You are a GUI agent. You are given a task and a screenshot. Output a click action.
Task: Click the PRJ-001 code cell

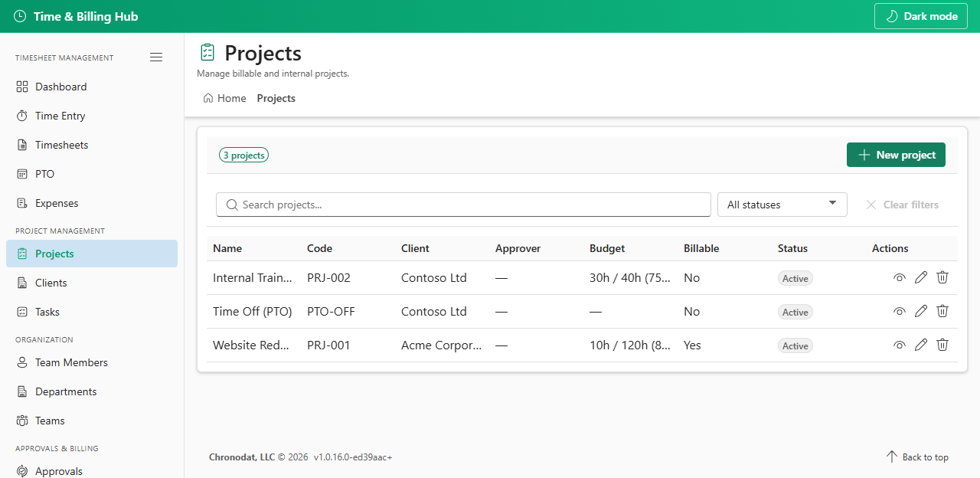[328, 345]
